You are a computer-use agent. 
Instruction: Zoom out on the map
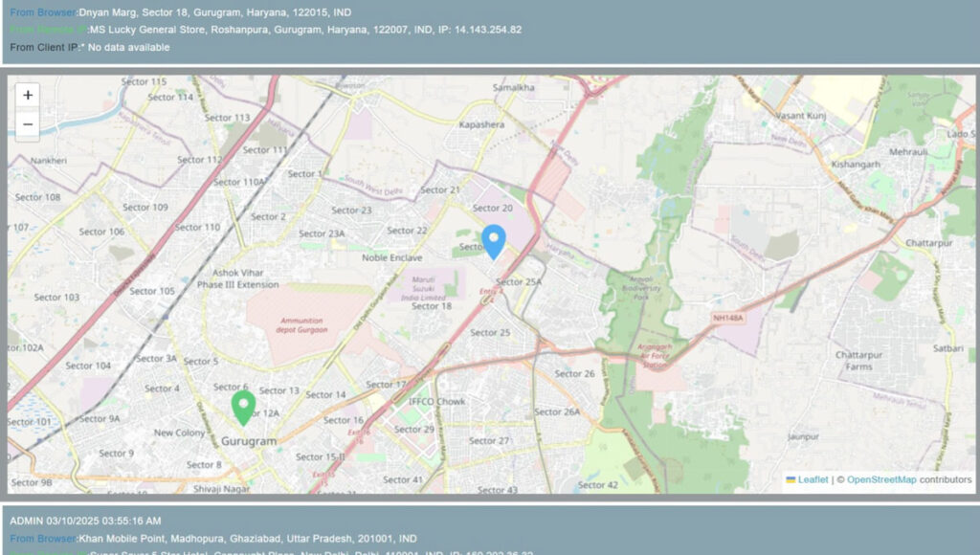28,124
